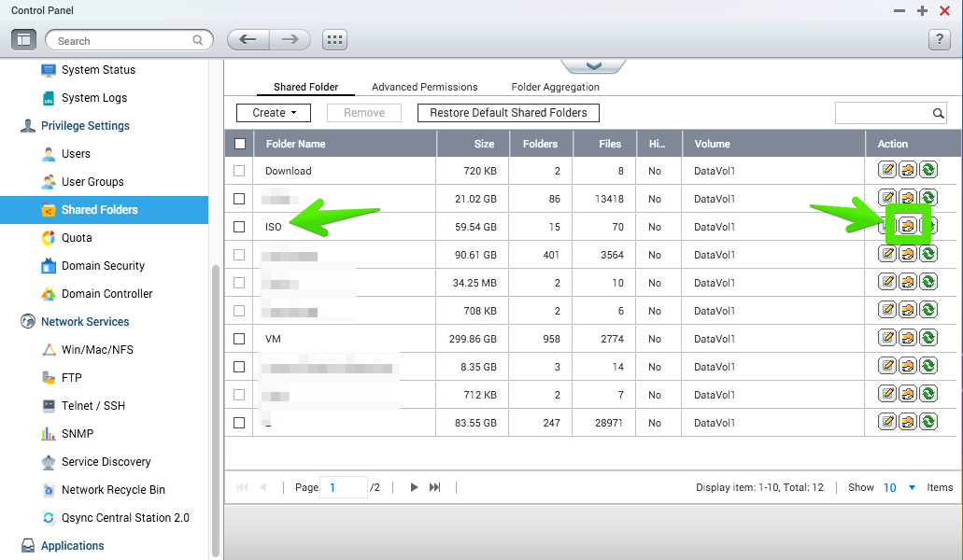
Task: Check the 21.02 GB folder checkbox
Action: pos(239,199)
